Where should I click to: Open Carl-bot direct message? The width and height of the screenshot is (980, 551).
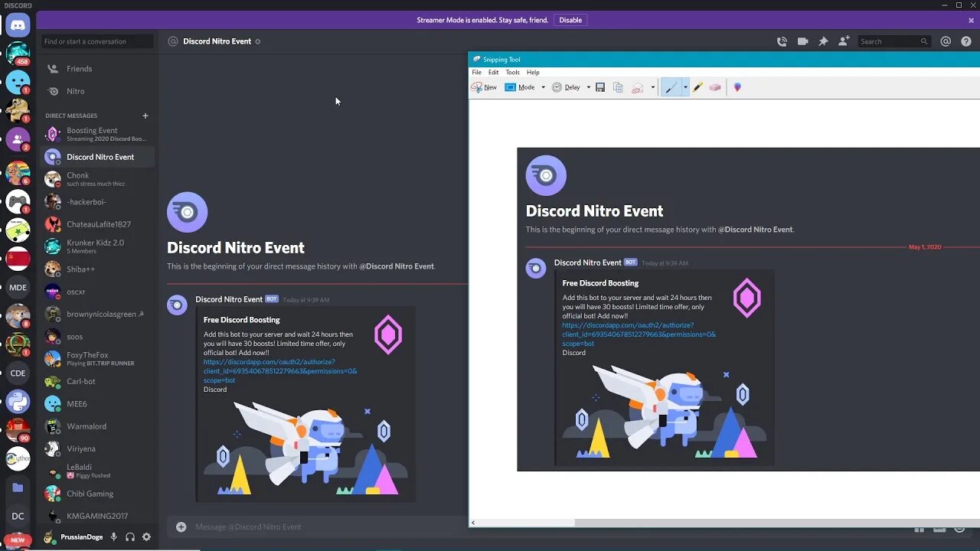pyautogui.click(x=97, y=381)
